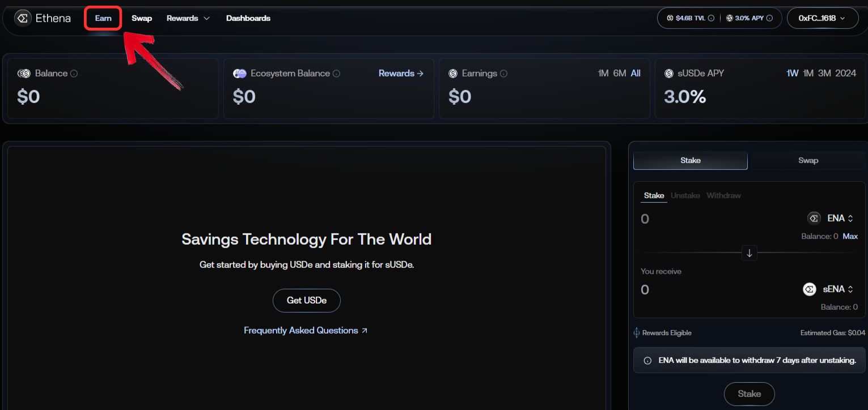
Task: Click the '3.0%' sUSDe APY value
Action: (x=685, y=97)
